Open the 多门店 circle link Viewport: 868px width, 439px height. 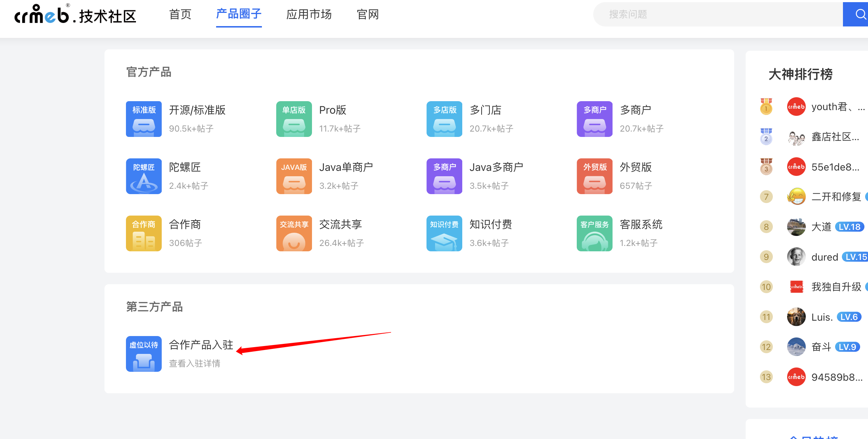click(x=486, y=110)
